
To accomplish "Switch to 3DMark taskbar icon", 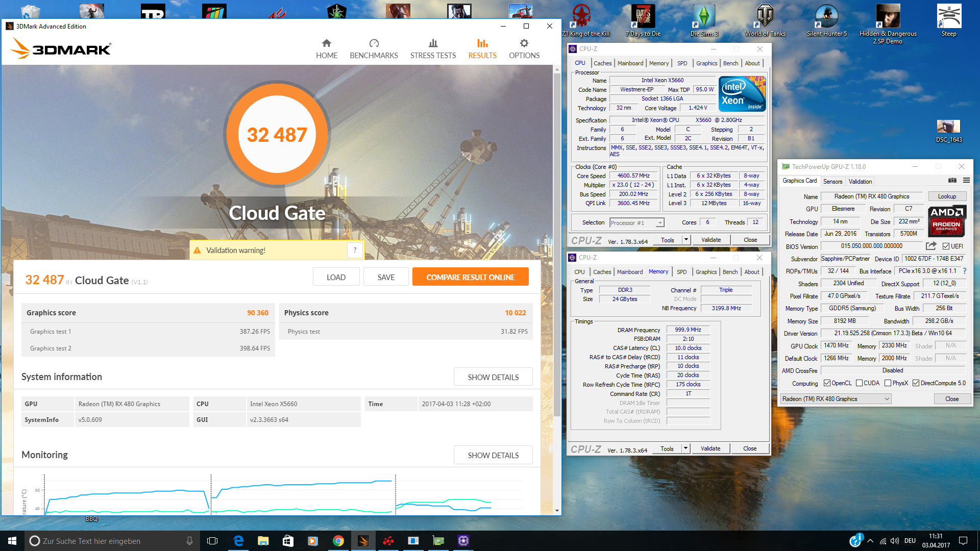I will [363, 541].
